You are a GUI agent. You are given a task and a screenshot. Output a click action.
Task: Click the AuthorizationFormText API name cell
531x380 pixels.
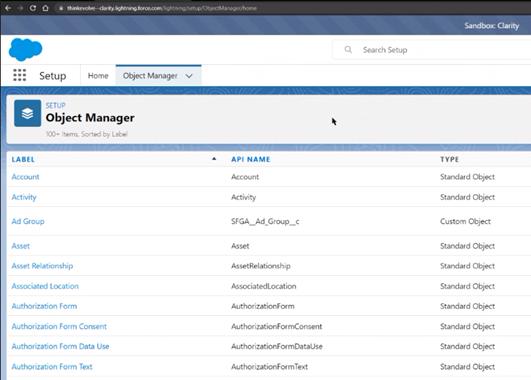pyautogui.click(x=269, y=367)
